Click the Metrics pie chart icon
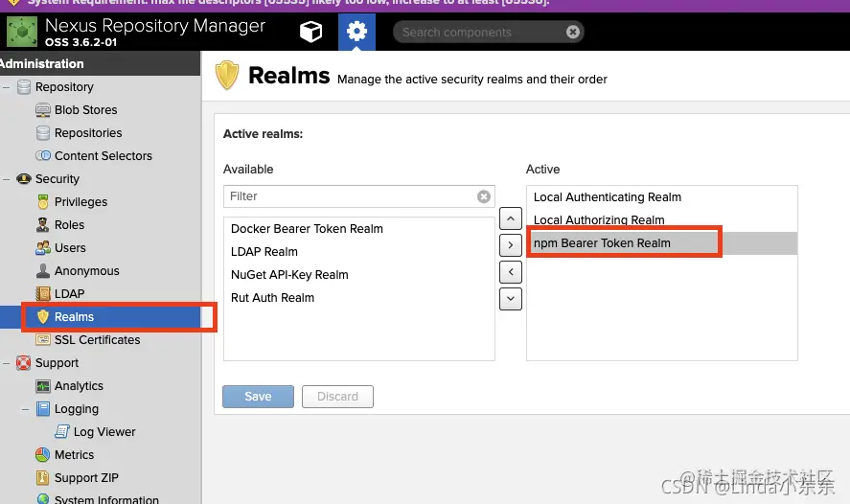 pos(43,455)
